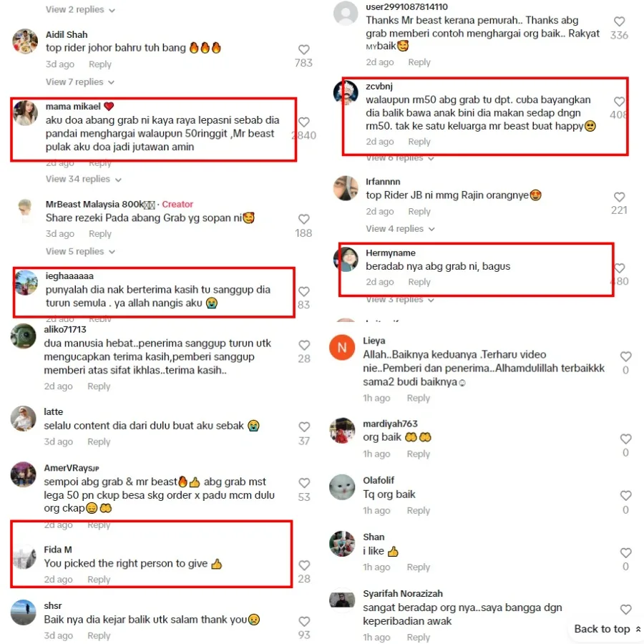Viewport: 644px width, 644px height.
Task: Click heart icon beside latte's comment
Action: [304, 427]
